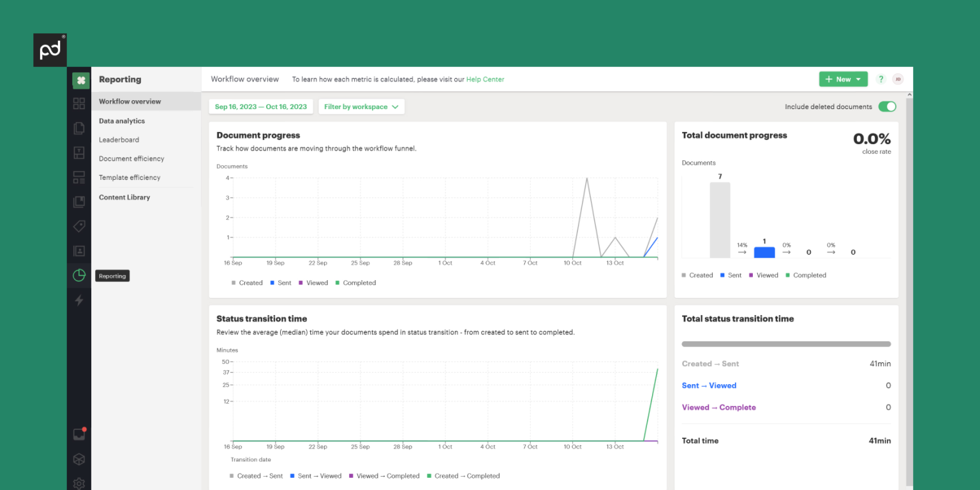This screenshot has height=490, width=980.
Task: Open the settings gear icon in sidebar
Action: tap(79, 483)
